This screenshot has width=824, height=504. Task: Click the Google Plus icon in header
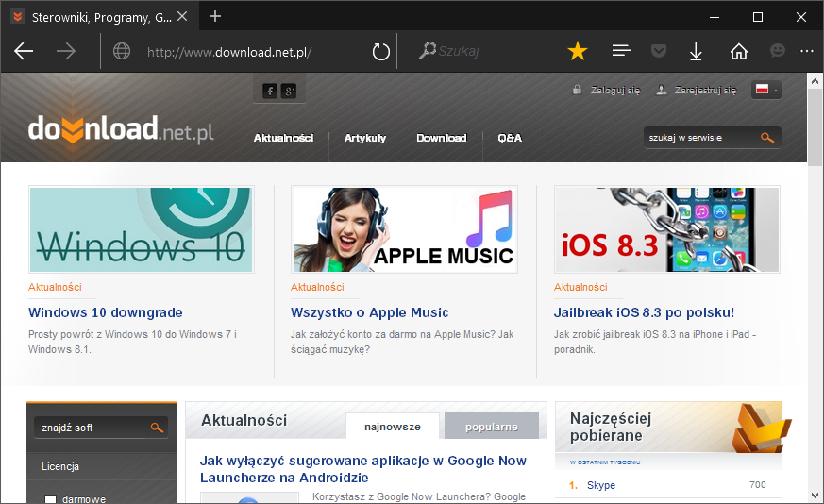pos(289,91)
